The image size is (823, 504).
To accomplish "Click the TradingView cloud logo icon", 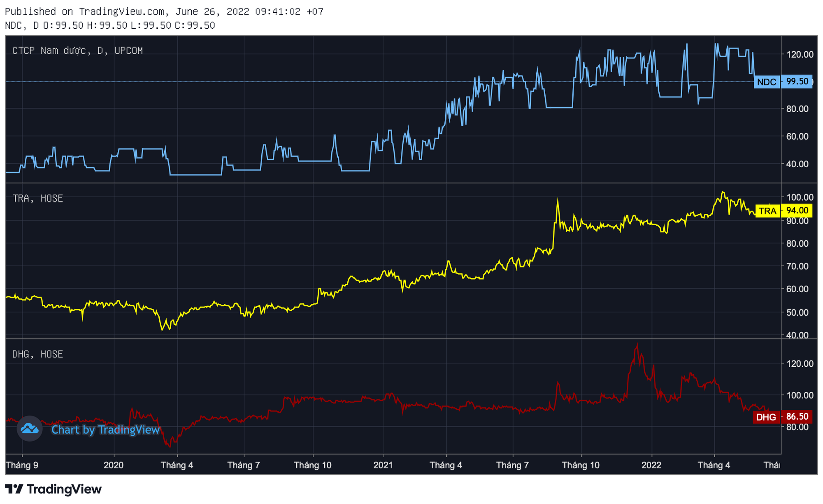I will pyautogui.click(x=30, y=429).
